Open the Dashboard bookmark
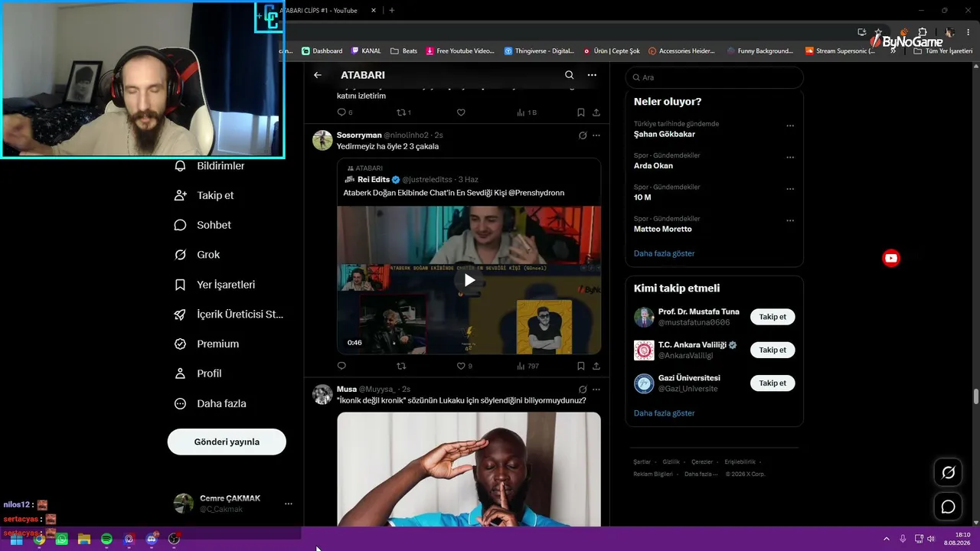 pyautogui.click(x=322, y=51)
